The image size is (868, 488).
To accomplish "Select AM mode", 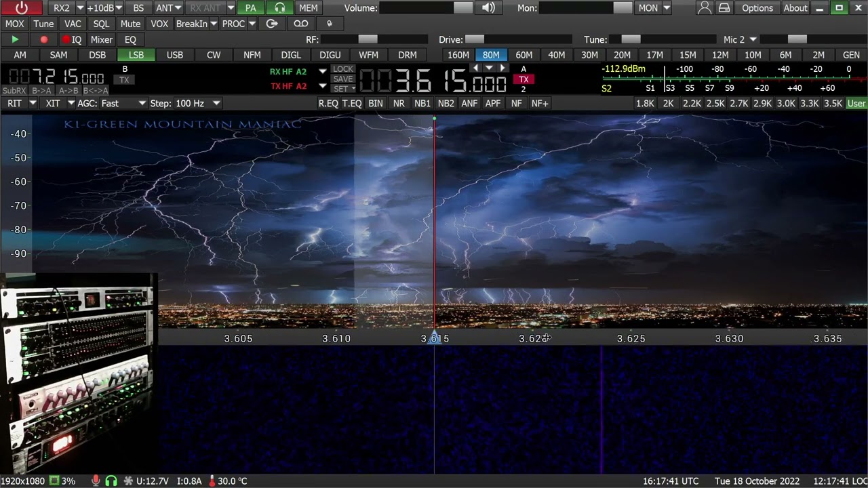I will pos(20,55).
